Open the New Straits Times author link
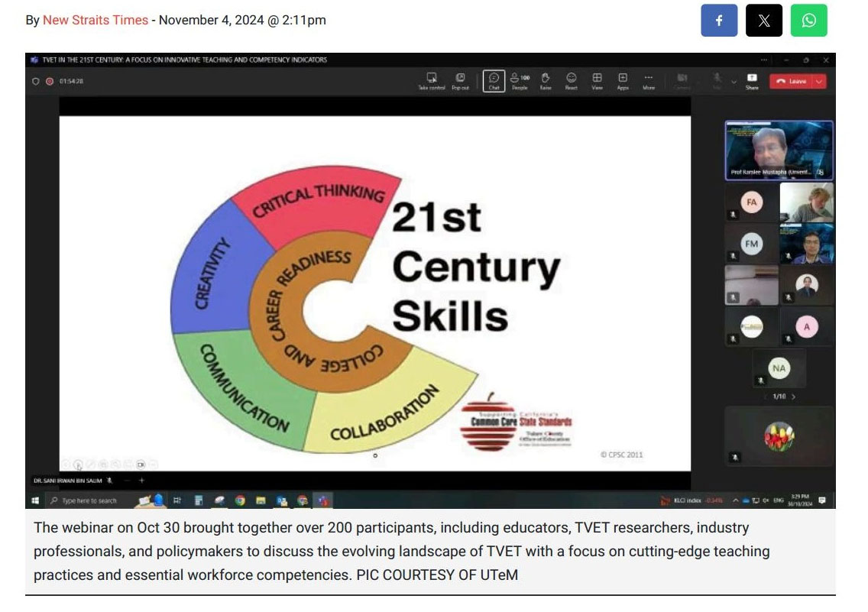Screen dimensions: 868x612 point(96,21)
